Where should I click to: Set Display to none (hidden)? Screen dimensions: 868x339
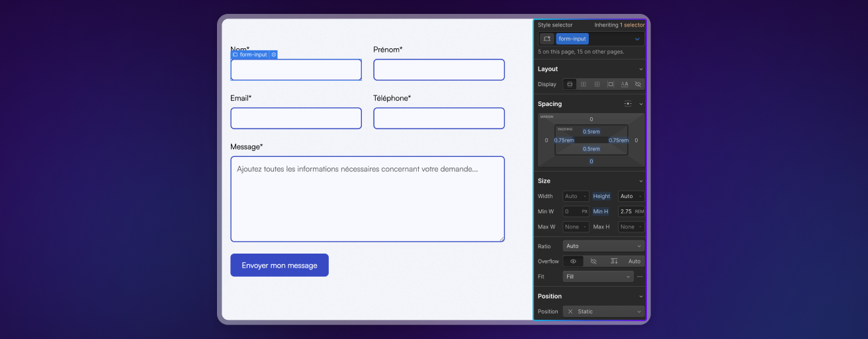638,84
